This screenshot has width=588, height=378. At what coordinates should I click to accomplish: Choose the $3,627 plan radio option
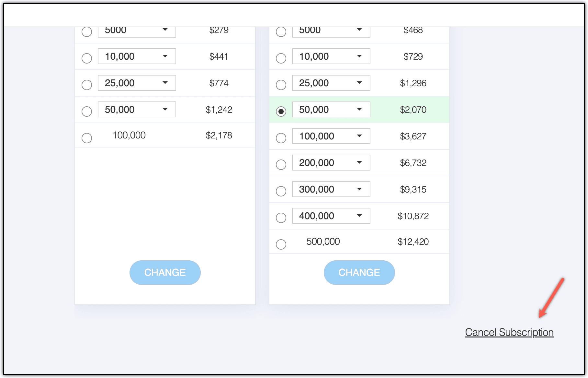click(281, 138)
